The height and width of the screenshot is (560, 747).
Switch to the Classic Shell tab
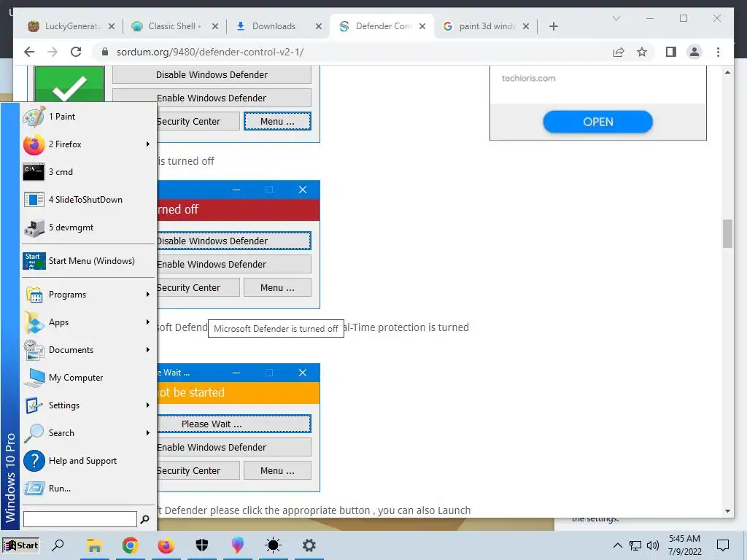pos(174,26)
